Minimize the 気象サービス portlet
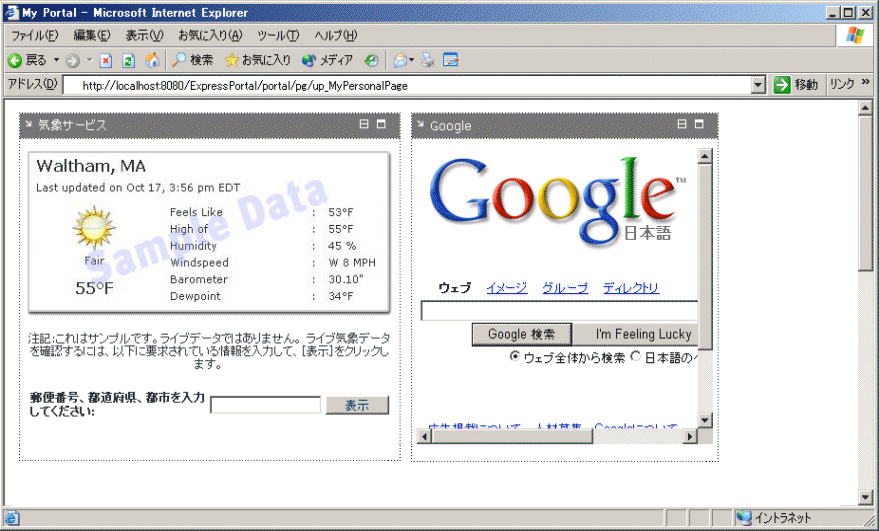 point(364,124)
